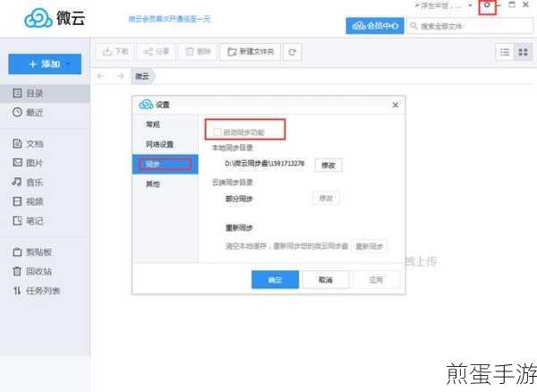Switch to the 常规 settings tab

click(x=165, y=124)
